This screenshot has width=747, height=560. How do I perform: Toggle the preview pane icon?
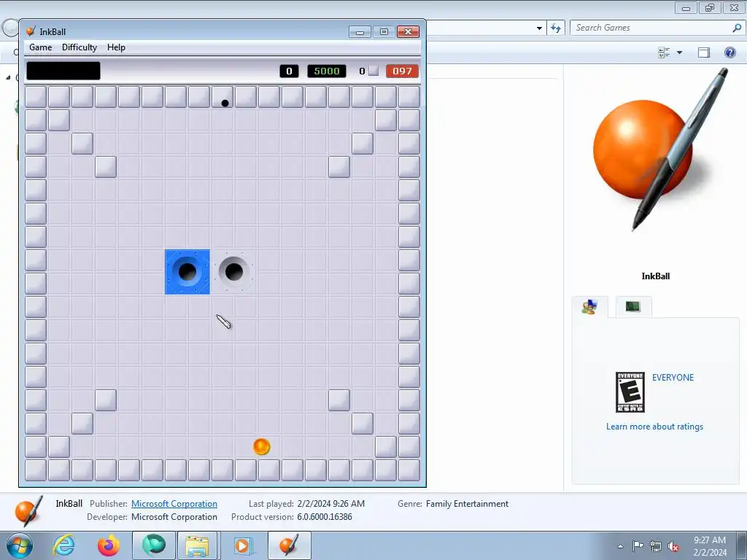[x=704, y=52]
